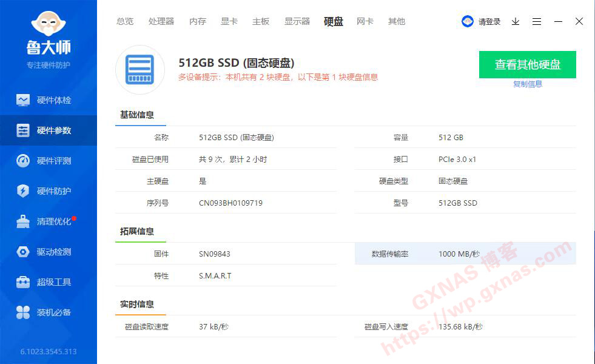Switch to the 处理器 tab

point(161,21)
